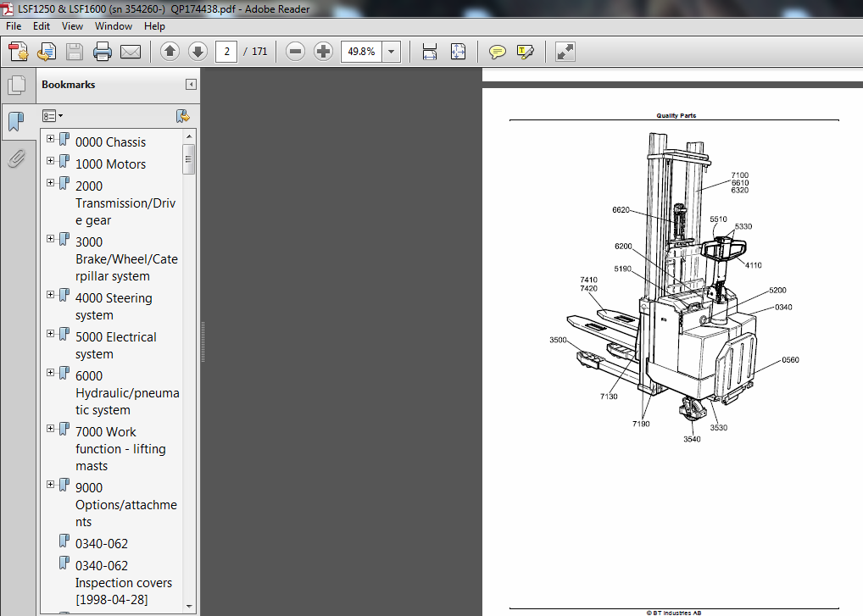Click the Print icon
863x616 pixels.
(x=103, y=52)
